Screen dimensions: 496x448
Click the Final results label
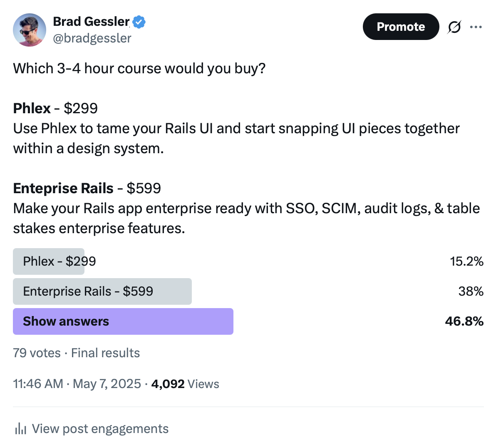coord(105,353)
